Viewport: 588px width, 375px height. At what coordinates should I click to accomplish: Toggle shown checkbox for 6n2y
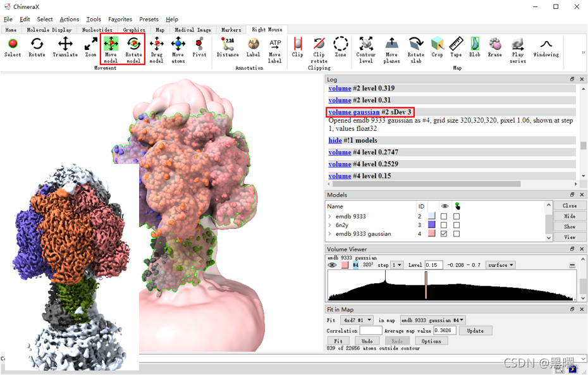(444, 225)
